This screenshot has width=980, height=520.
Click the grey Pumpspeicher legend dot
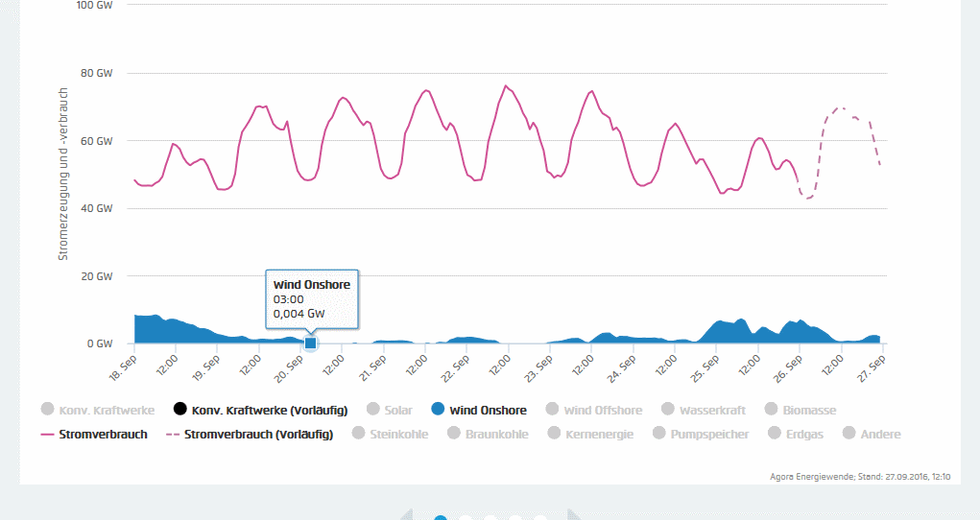pyautogui.click(x=659, y=434)
